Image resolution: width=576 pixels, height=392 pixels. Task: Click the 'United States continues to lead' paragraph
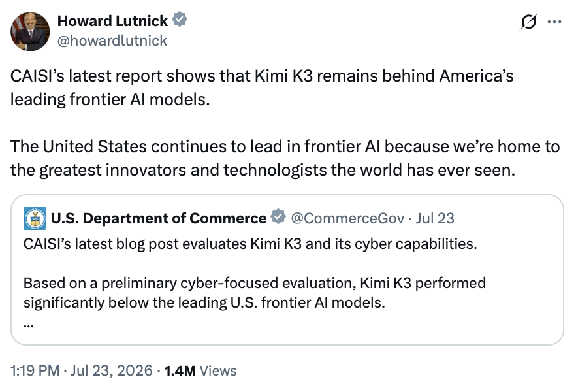coord(285,158)
